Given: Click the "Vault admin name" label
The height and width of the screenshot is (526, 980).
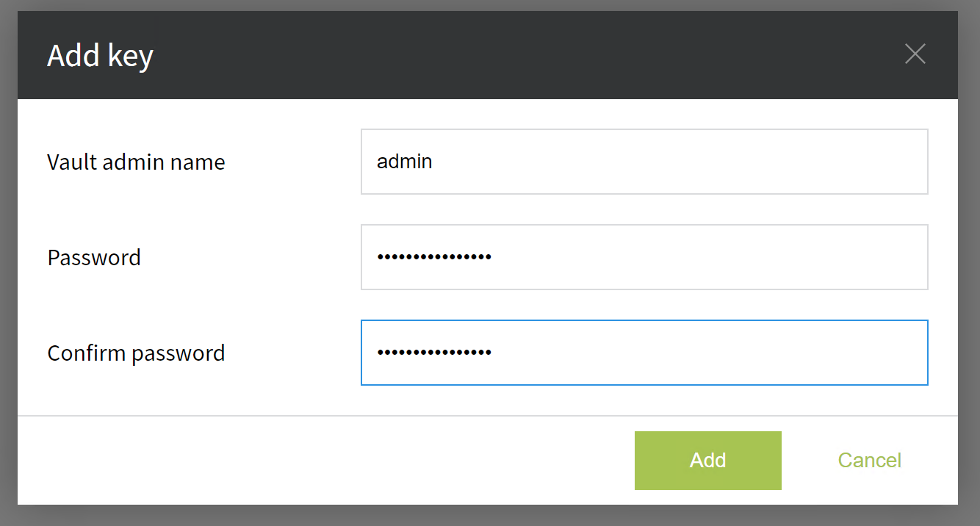Looking at the screenshot, I should [136, 162].
